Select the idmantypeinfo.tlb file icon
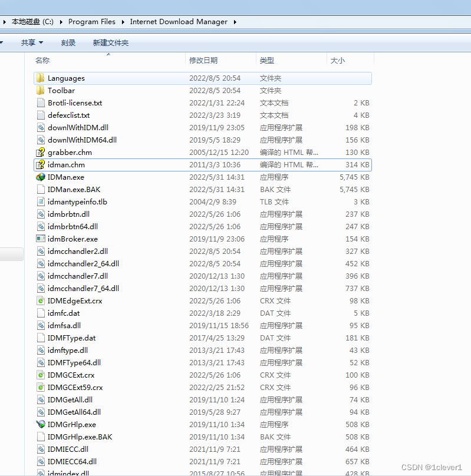This screenshot has width=471, height=476. pyautogui.click(x=41, y=202)
